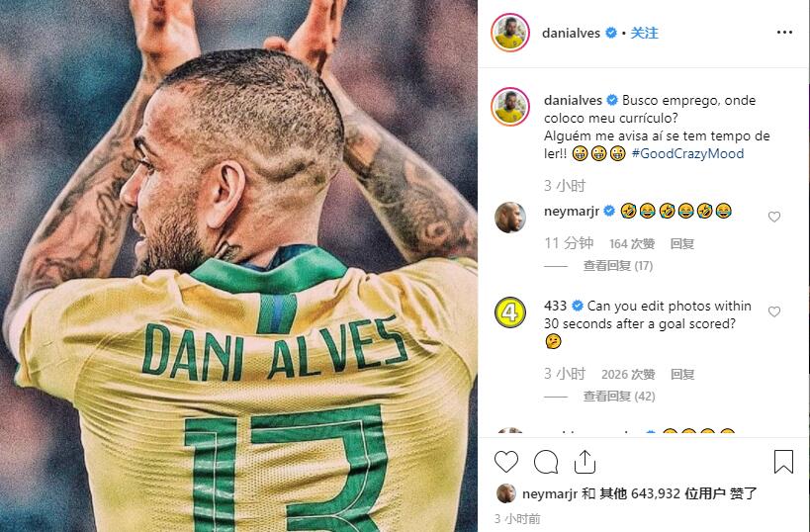View the 2026 次赞 likes on the 433 comment
Viewport: 810px width, 532px height.
628,375
